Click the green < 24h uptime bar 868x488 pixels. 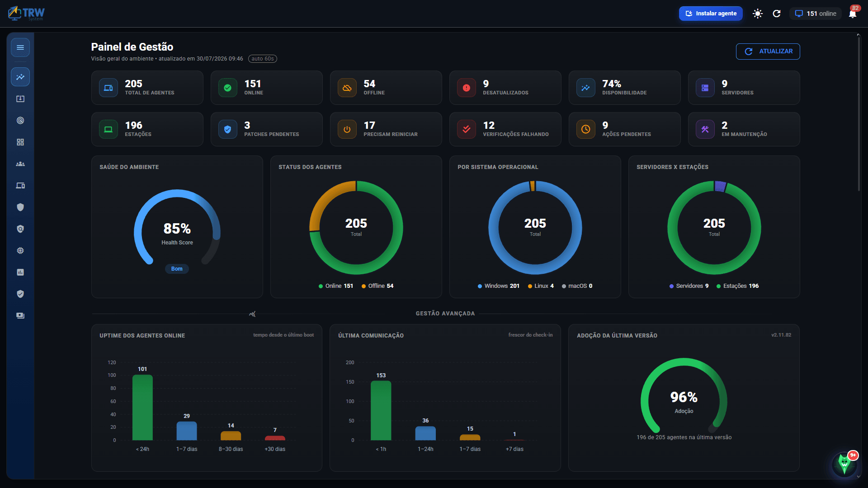[x=142, y=408]
